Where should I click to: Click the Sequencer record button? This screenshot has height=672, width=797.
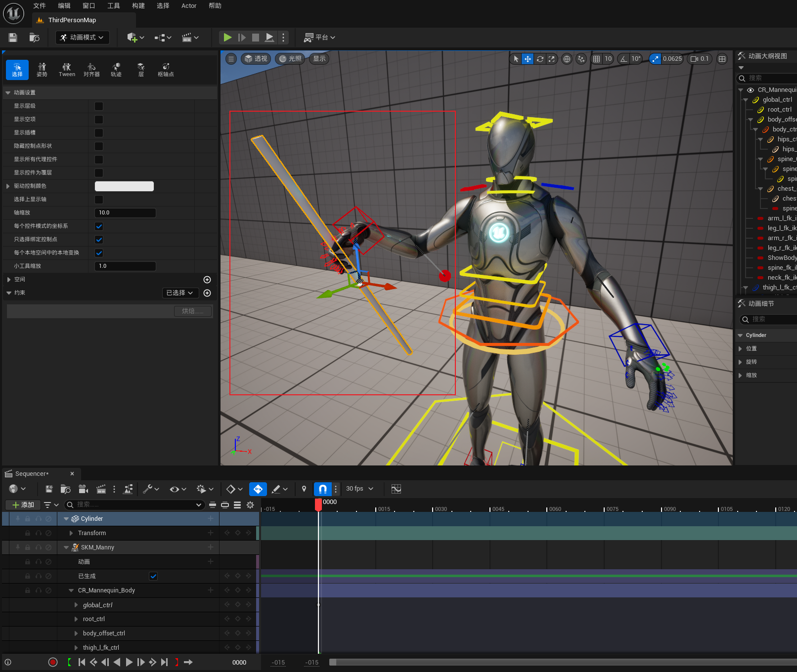[x=53, y=662]
